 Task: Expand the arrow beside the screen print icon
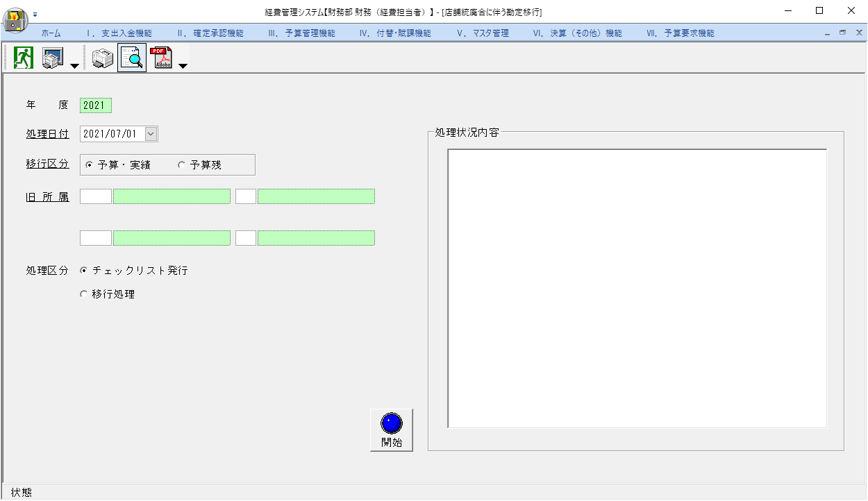74,66
